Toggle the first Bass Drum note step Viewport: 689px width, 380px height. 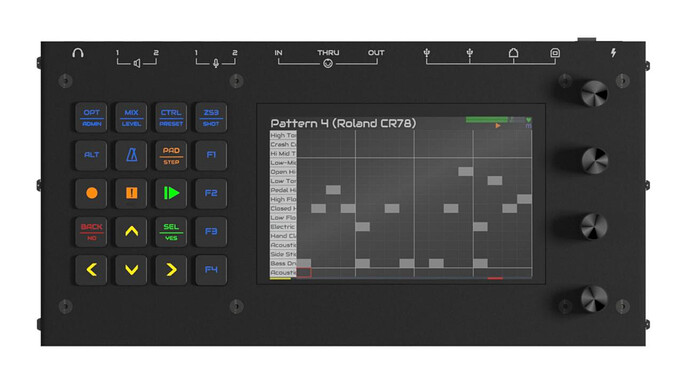304,263
